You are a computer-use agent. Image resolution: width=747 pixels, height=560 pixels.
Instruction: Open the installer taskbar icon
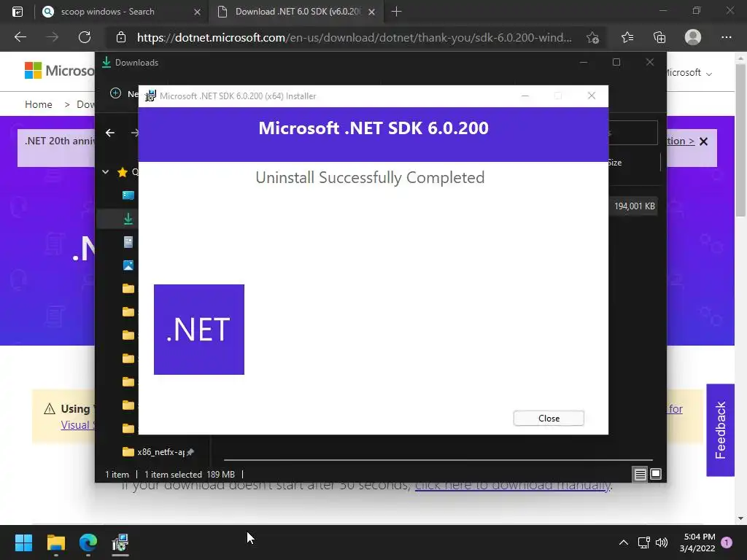click(x=120, y=542)
